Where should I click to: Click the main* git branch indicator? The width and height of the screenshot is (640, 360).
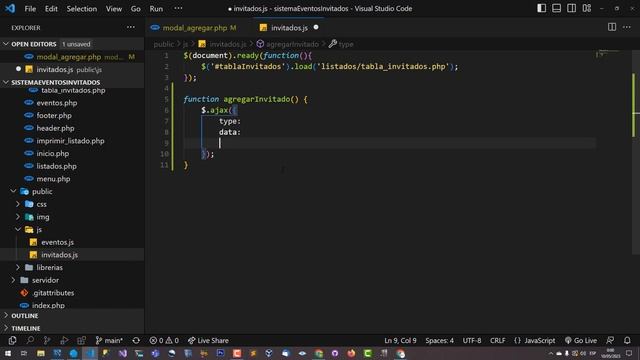click(x=109, y=340)
